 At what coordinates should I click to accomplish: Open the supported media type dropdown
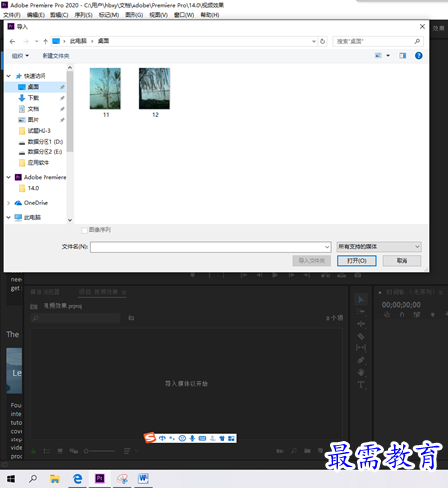379,246
